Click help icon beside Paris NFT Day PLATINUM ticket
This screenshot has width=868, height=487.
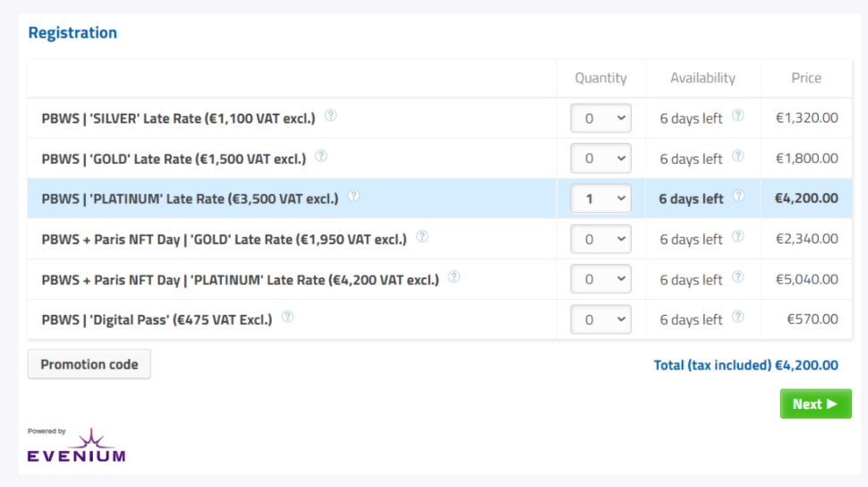click(x=454, y=277)
